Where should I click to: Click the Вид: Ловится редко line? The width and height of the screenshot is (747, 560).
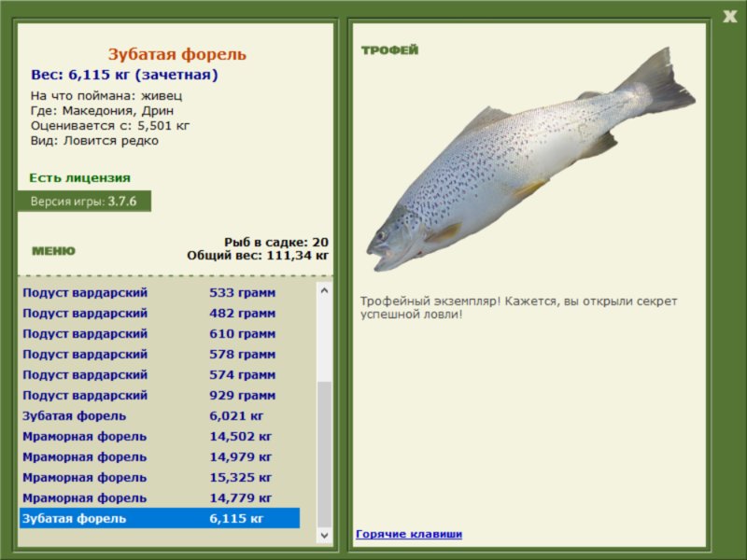(x=94, y=141)
